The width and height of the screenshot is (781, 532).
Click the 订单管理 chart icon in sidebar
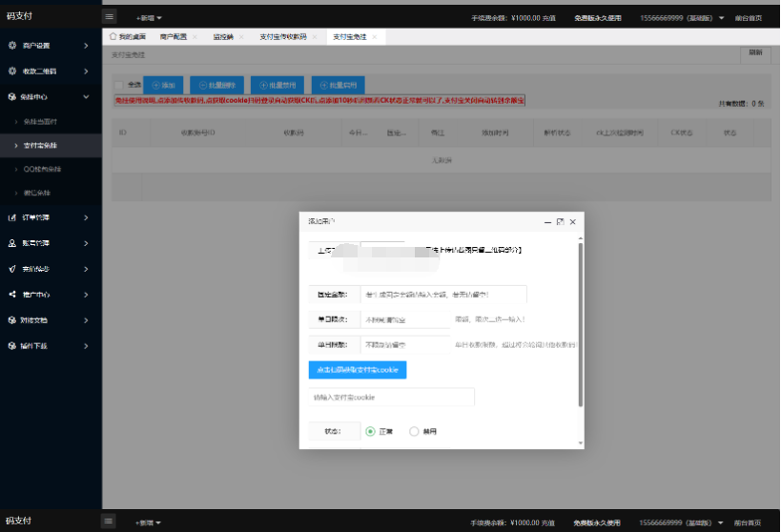pos(12,217)
